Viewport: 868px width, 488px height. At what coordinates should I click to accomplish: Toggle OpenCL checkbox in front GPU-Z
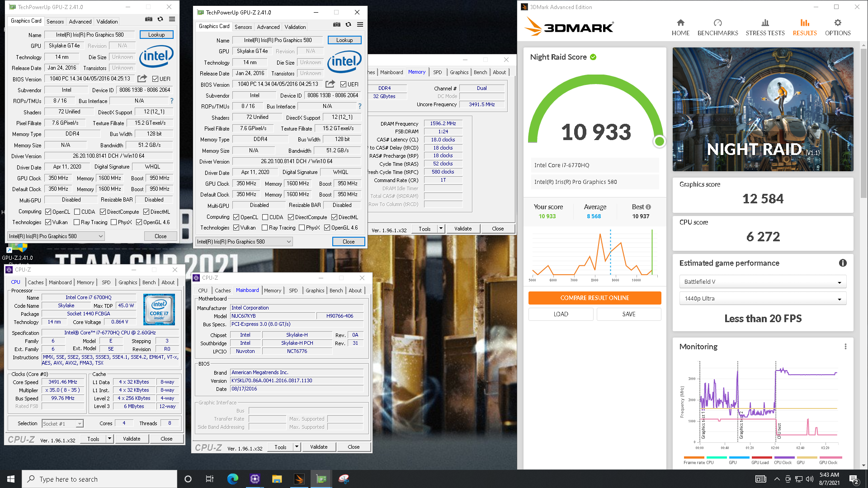[236, 217]
